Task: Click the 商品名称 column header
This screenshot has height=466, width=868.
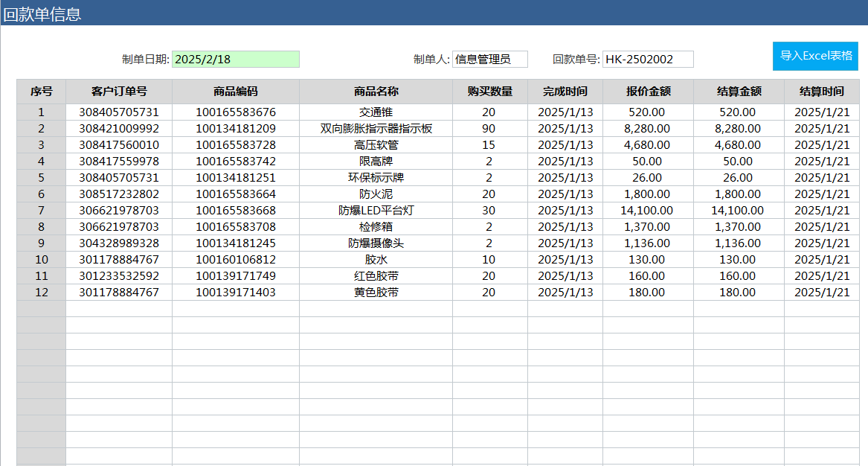Action: (376, 92)
